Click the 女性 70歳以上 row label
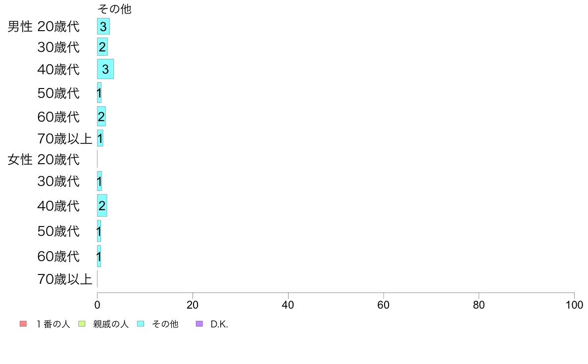 [64, 279]
